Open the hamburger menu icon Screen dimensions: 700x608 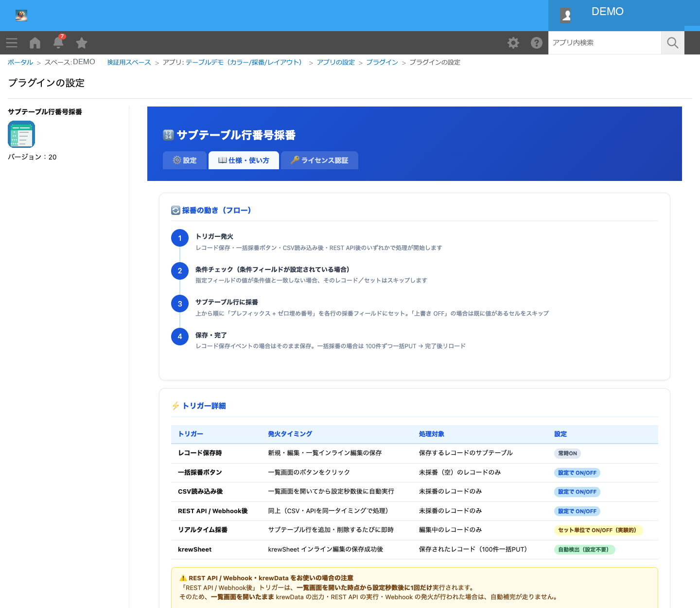[12, 43]
